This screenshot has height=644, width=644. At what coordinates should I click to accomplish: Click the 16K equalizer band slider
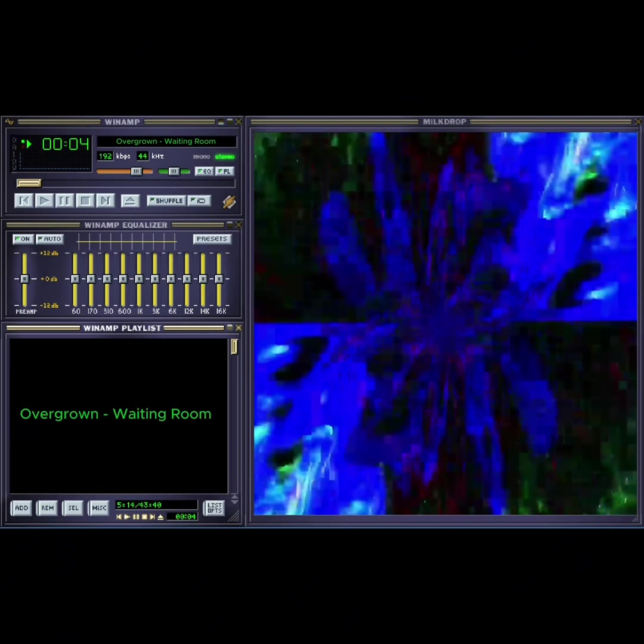219,279
